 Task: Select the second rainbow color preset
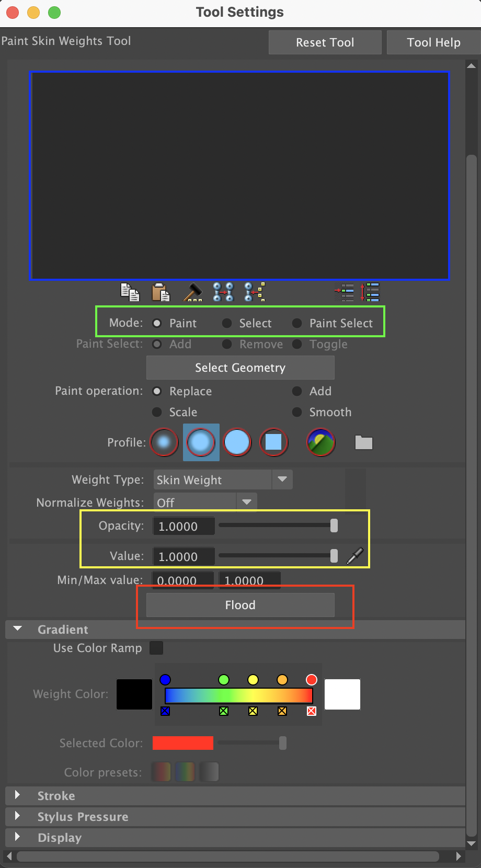[185, 772]
